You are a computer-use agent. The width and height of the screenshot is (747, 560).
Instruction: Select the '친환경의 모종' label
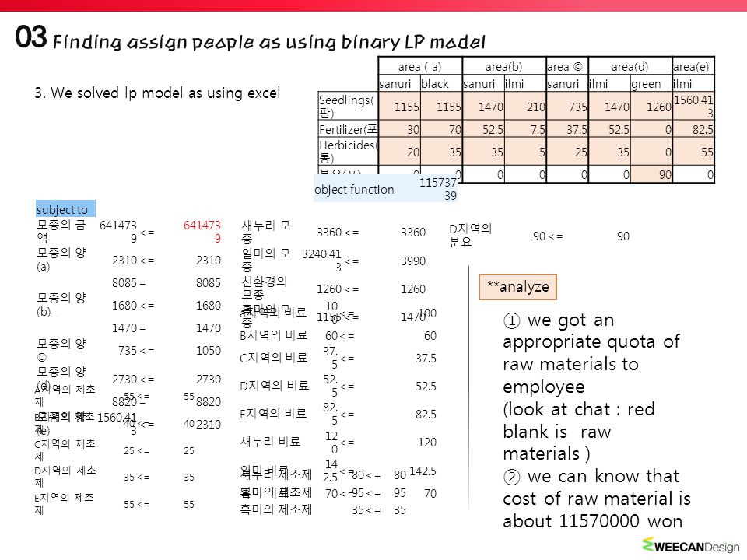pyautogui.click(x=265, y=288)
